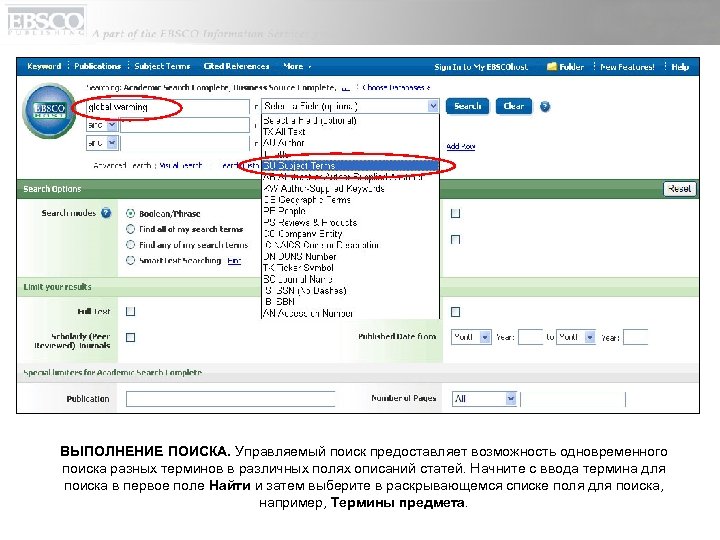720x540 pixels.
Task: Expand the More menu arrow
Action: click(310, 67)
